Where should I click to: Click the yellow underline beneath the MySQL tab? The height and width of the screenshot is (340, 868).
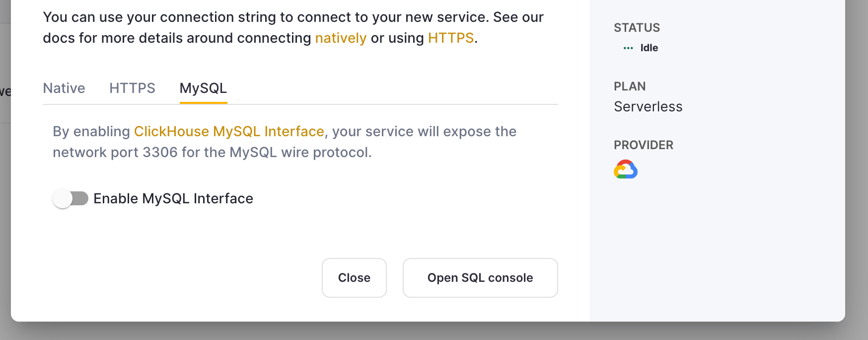point(203,103)
